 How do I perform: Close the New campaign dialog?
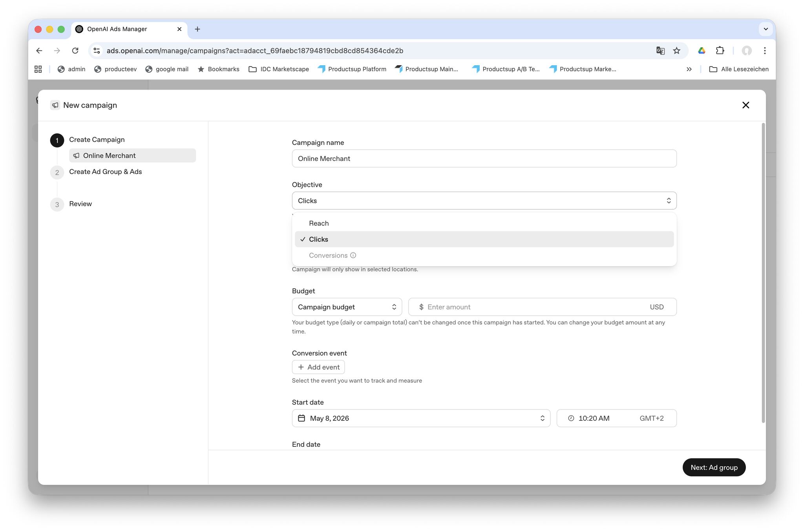click(x=746, y=105)
